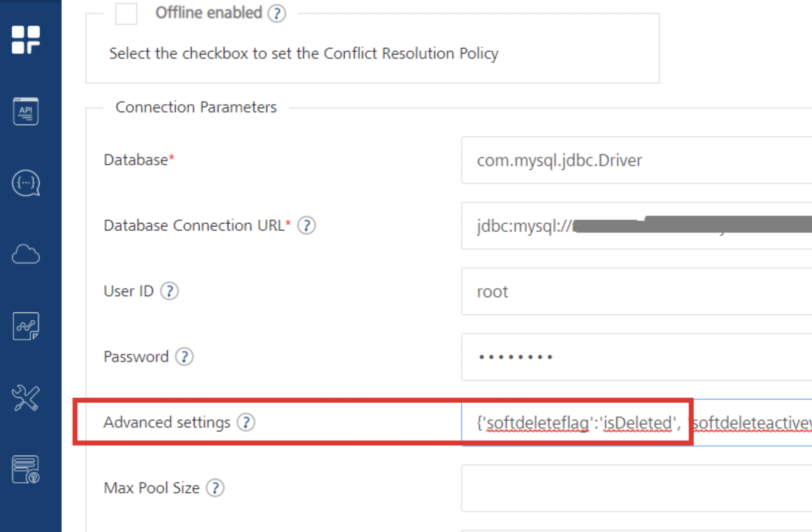
Task: Click the curly-braces chat bubble icon
Action: (x=26, y=183)
